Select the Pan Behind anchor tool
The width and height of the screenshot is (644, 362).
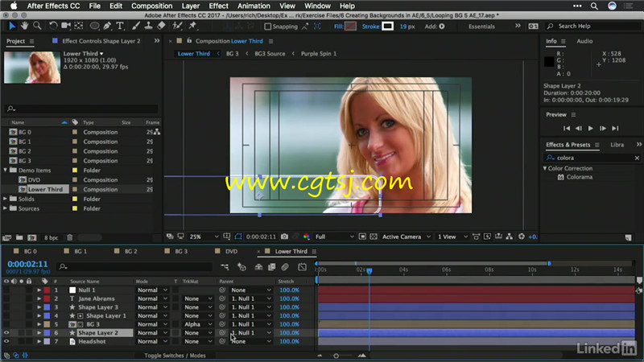click(x=78, y=26)
